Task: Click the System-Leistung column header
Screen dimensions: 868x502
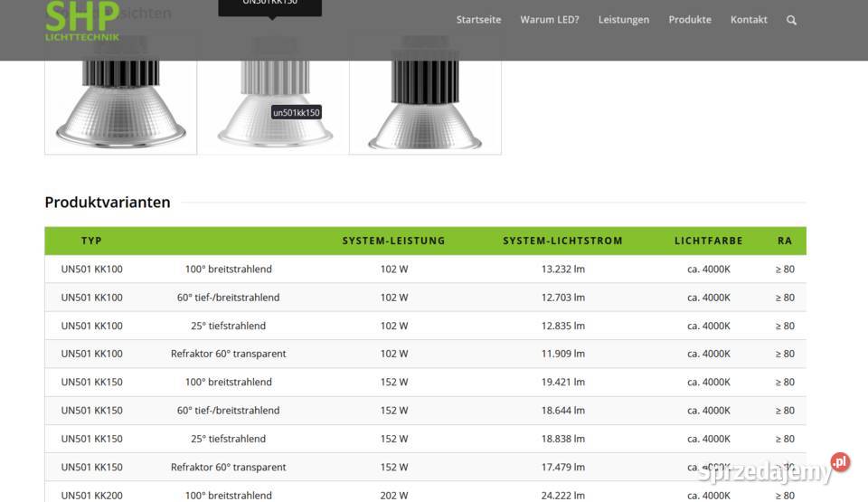Action: [x=393, y=241]
